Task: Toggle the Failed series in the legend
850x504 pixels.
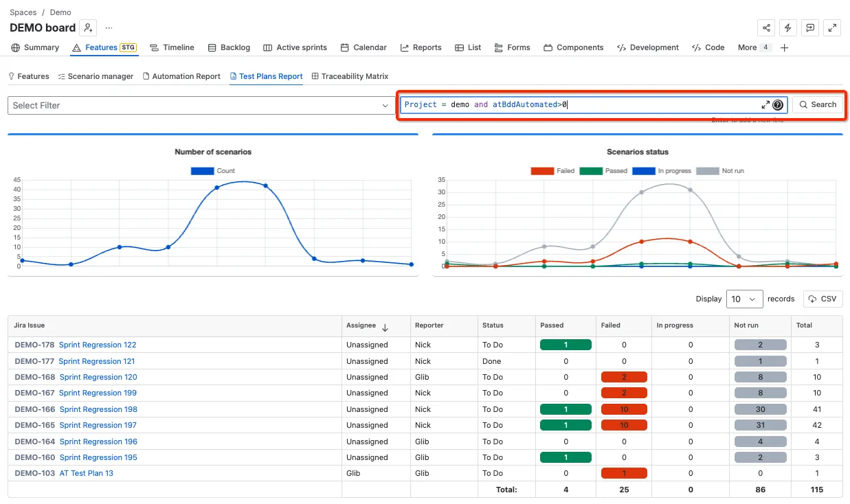Action: (552, 170)
